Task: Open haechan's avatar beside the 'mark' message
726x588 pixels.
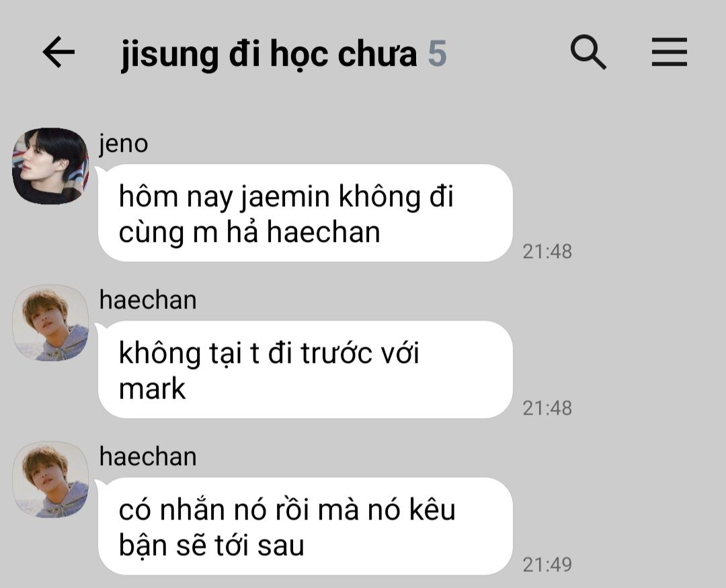Action: (x=50, y=323)
